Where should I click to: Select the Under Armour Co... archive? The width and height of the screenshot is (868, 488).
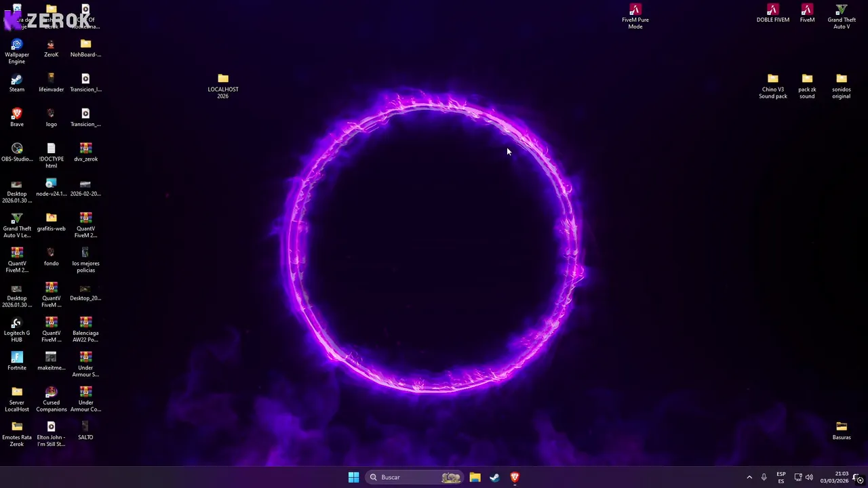85,399
